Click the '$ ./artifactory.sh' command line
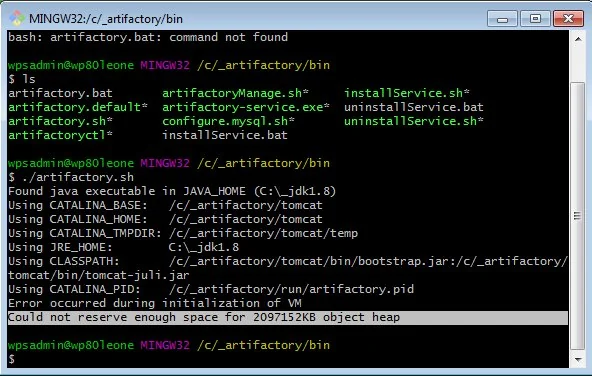 (71, 177)
